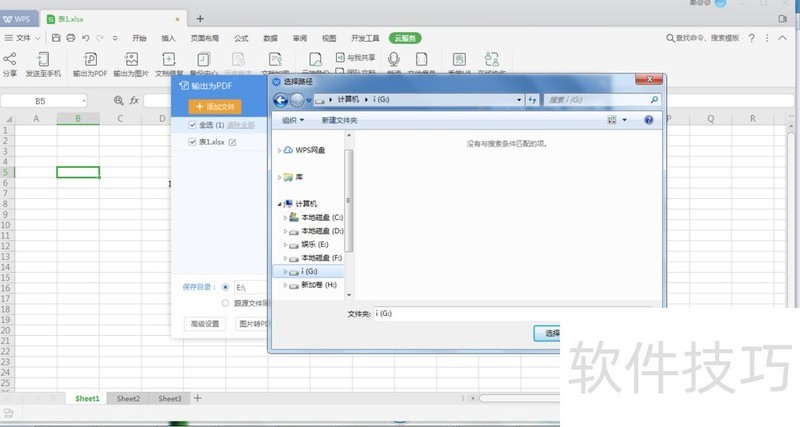
Task: Open the 公式 ribbon tab
Action: 241,38
